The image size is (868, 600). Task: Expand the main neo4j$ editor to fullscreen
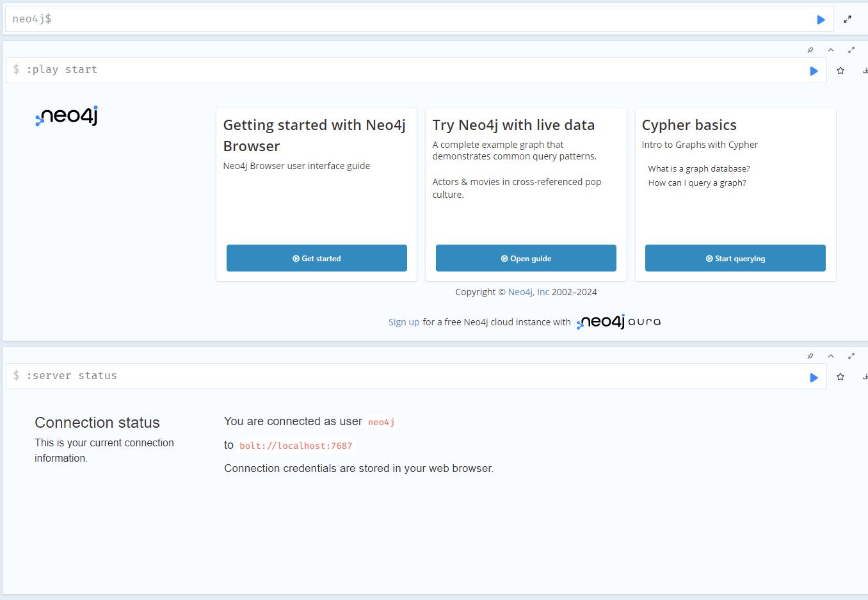848,20
